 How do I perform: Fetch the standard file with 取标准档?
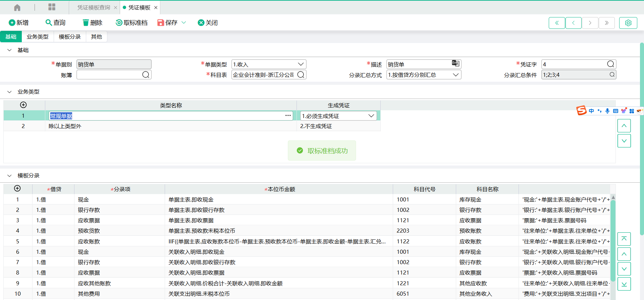point(131,22)
